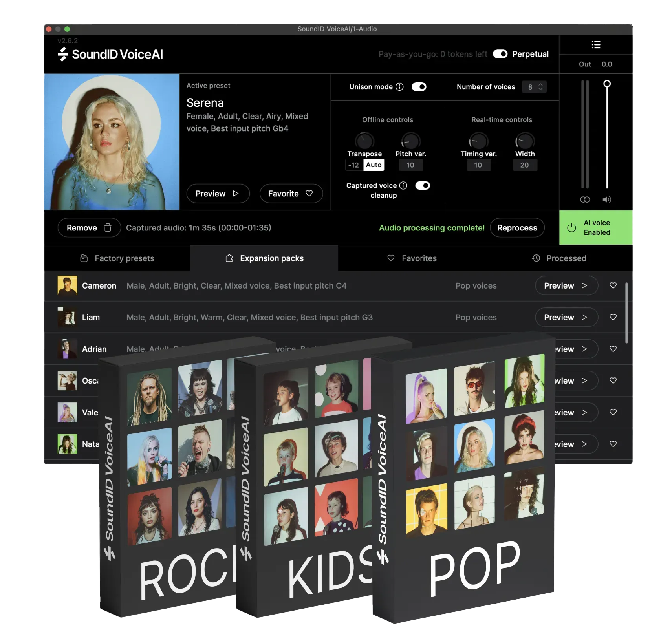The height and width of the screenshot is (642, 672).
Task: Open the Expansion packs tab
Action: click(x=264, y=258)
